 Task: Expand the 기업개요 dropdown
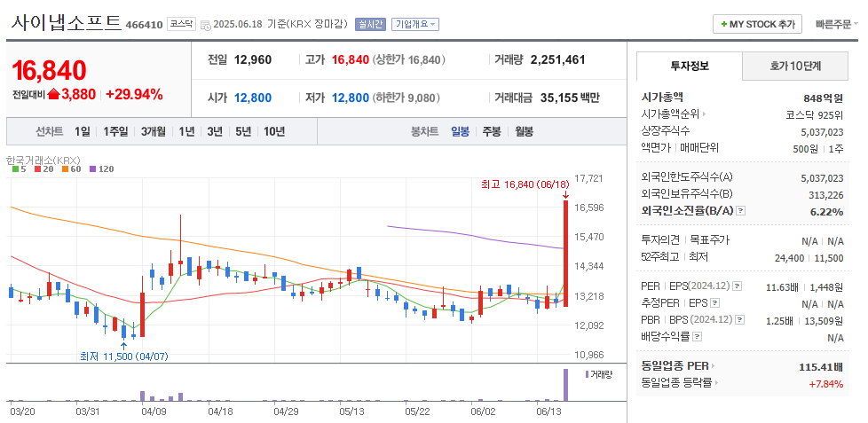tap(415, 24)
